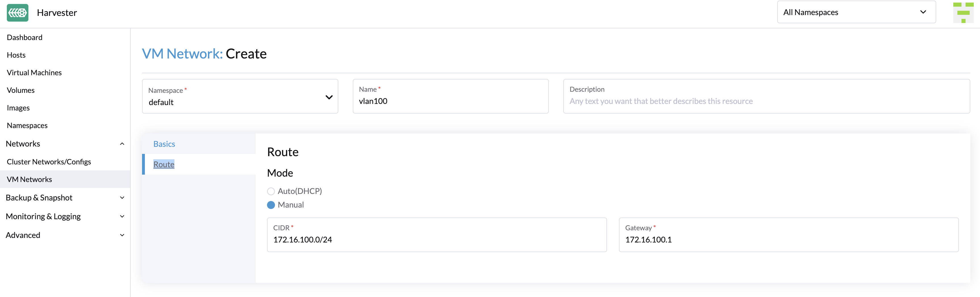Image resolution: width=980 pixels, height=297 pixels.
Task: Select the Route tab
Action: pyautogui.click(x=164, y=164)
